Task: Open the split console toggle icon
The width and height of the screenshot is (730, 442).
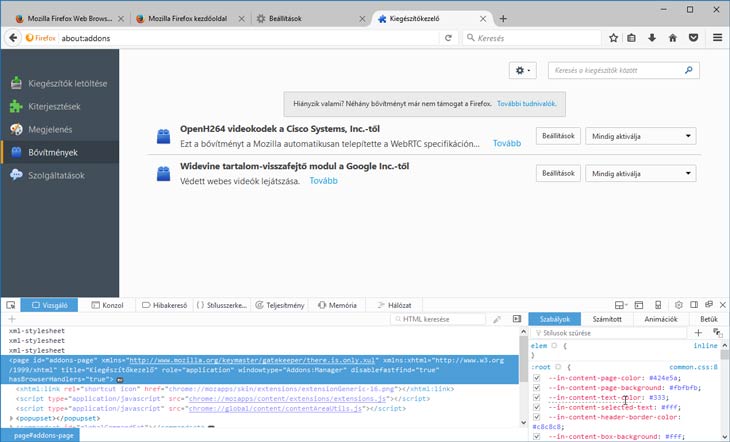Action: 638,305
